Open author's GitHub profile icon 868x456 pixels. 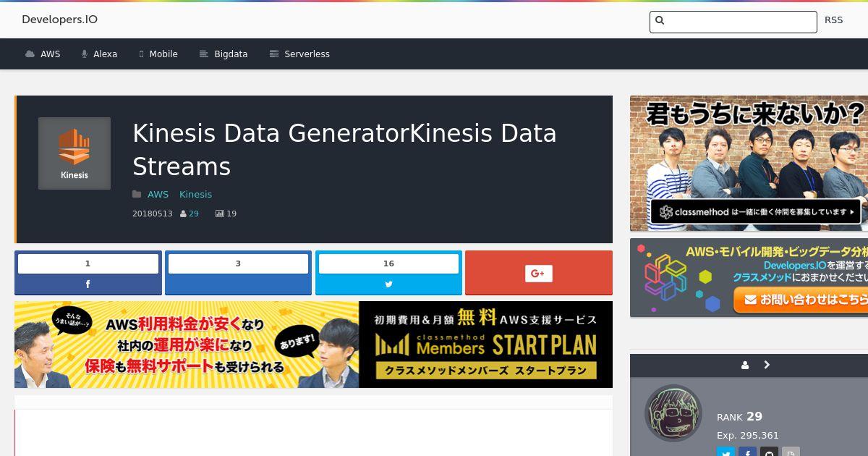tap(769, 452)
